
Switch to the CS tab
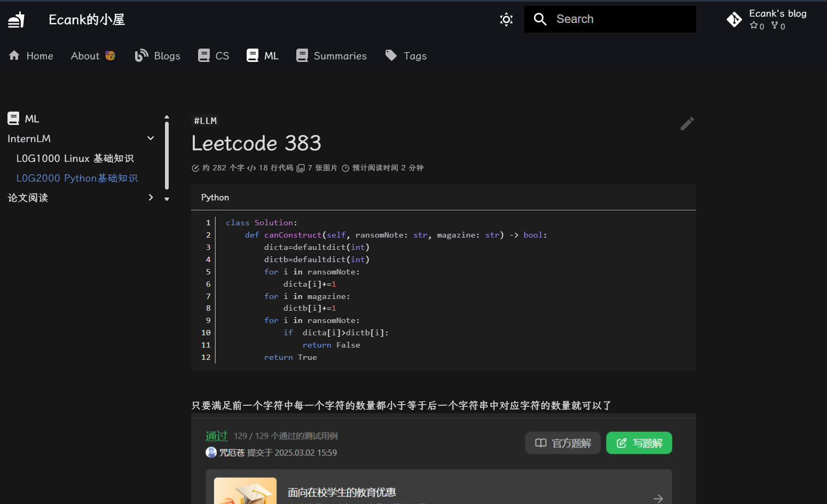click(x=214, y=56)
